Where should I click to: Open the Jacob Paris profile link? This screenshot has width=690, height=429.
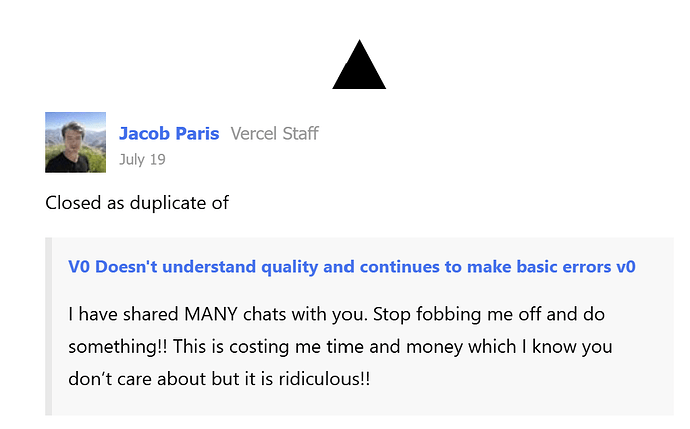[x=169, y=133]
